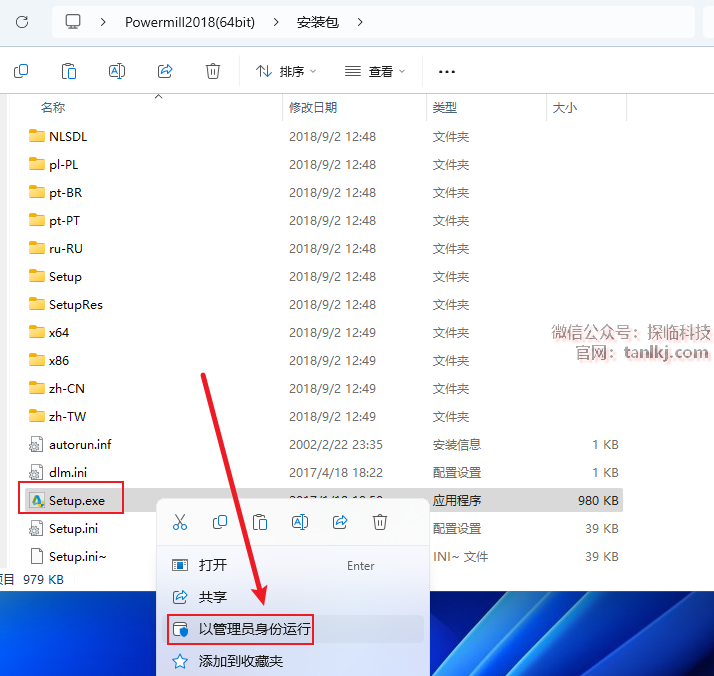
Task: Select the zh-CN folder in the list
Action: tap(67, 388)
